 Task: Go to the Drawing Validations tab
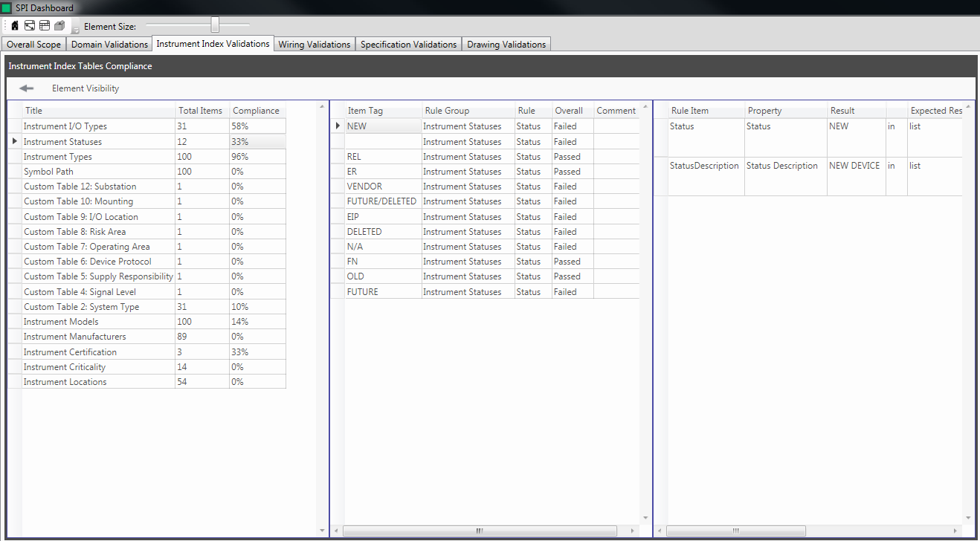(506, 45)
